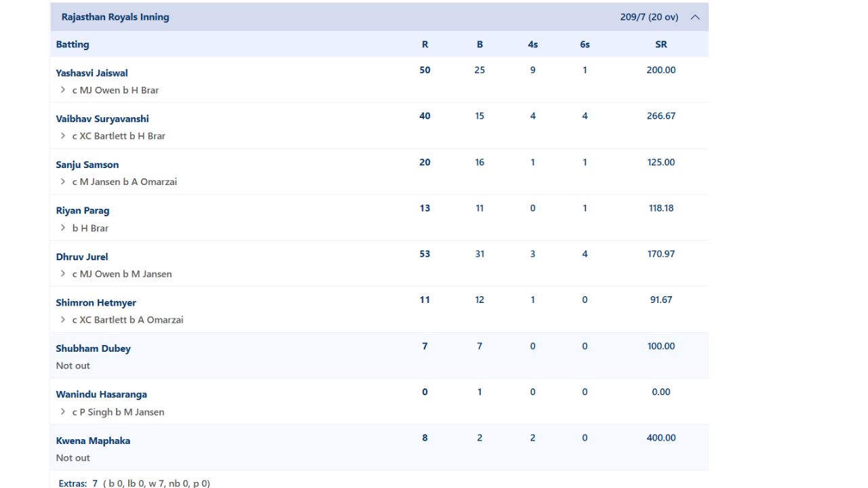Viewport: 868px width, 488px height.
Task: Expand Riyan Parag dismissal chevron
Action: 62,228
